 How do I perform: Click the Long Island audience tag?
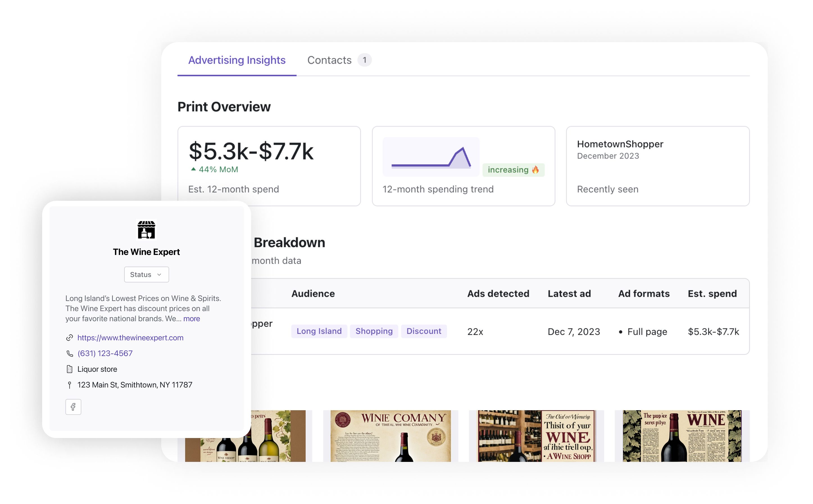(x=319, y=331)
